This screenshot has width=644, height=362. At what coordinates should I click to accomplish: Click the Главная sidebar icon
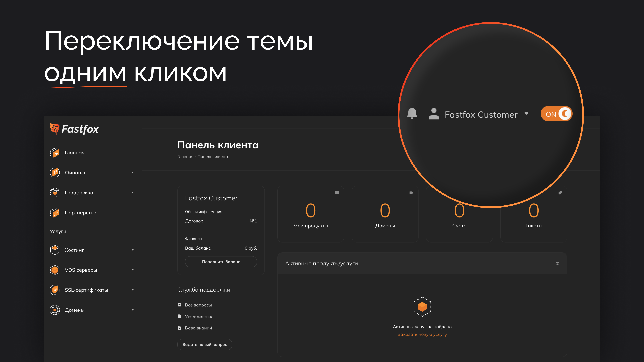point(55,153)
